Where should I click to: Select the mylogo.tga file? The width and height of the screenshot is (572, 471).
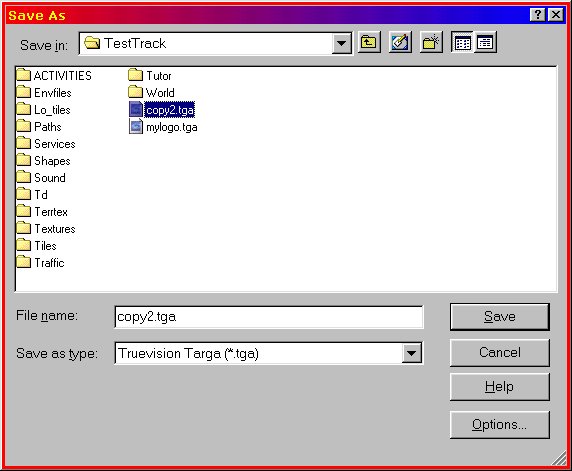pyautogui.click(x=163, y=127)
